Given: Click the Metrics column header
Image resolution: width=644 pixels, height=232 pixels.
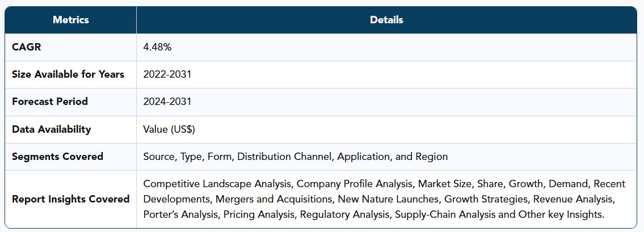Looking at the screenshot, I should click(71, 20).
